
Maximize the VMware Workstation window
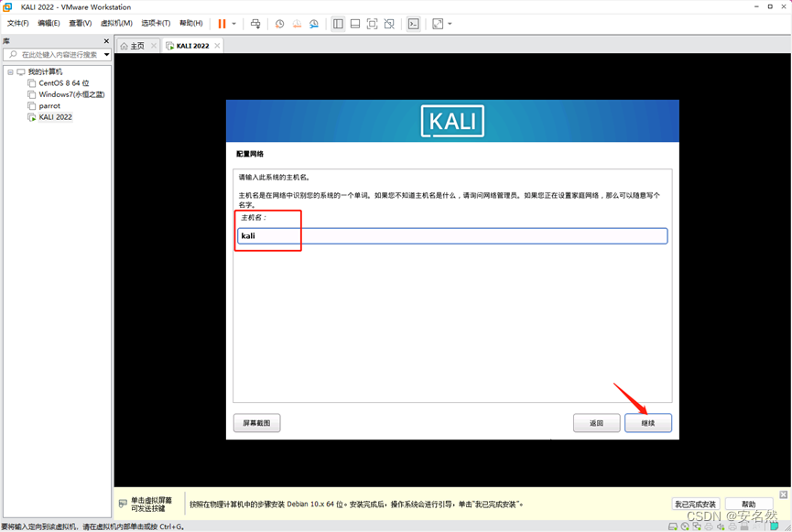pos(770,6)
